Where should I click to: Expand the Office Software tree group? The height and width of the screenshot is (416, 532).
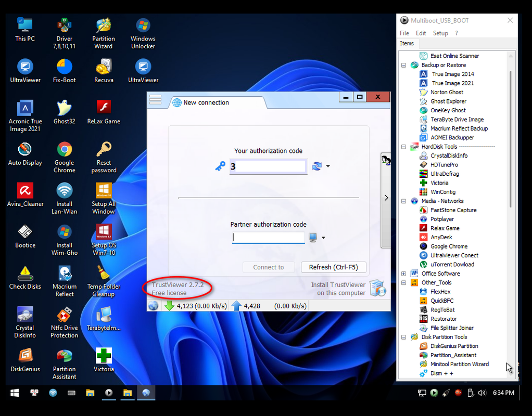pyautogui.click(x=404, y=274)
